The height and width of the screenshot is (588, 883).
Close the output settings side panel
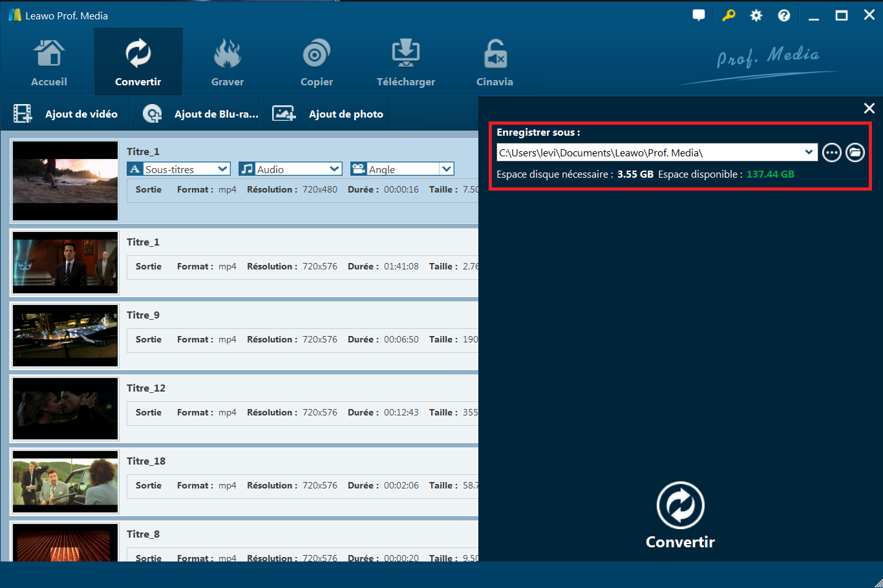coord(869,109)
